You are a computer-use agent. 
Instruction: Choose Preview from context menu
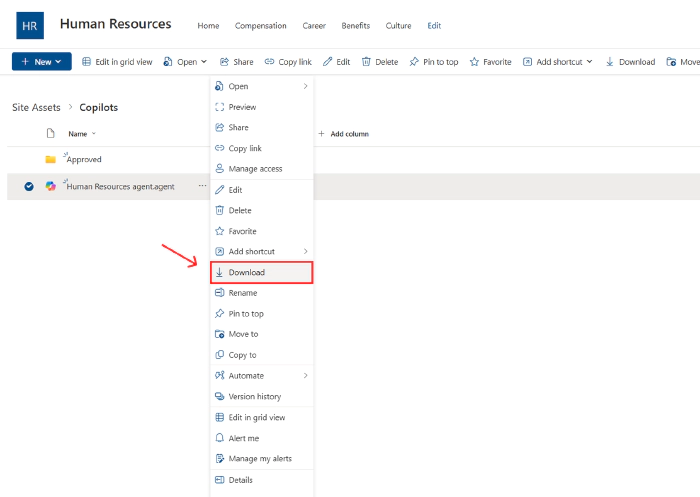coord(262,107)
